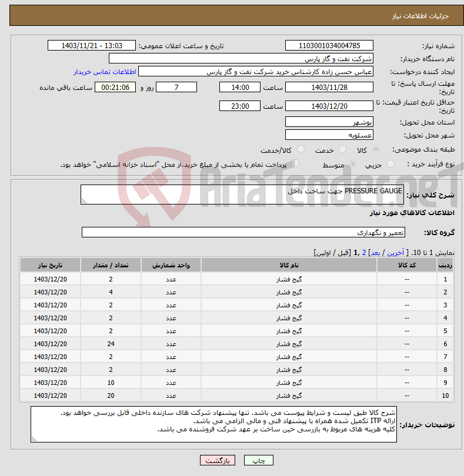Click the بازگشت back button
Screen dimensions: 464x476
click(x=218, y=460)
